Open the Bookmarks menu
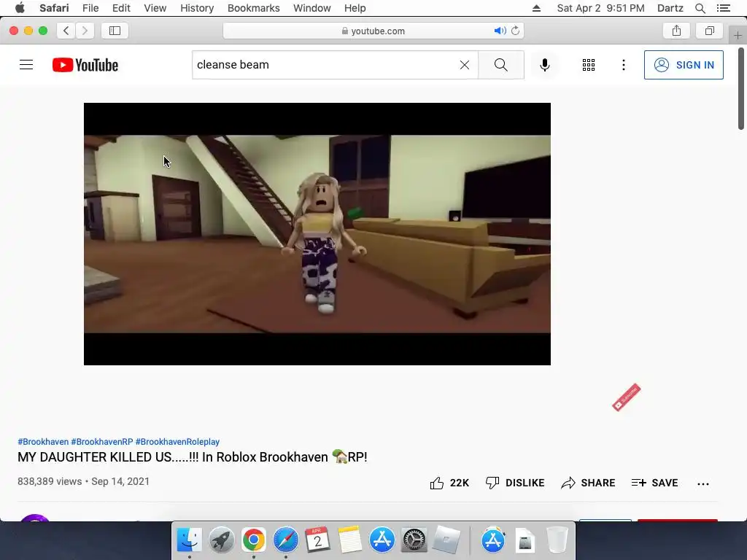 click(x=253, y=8)
